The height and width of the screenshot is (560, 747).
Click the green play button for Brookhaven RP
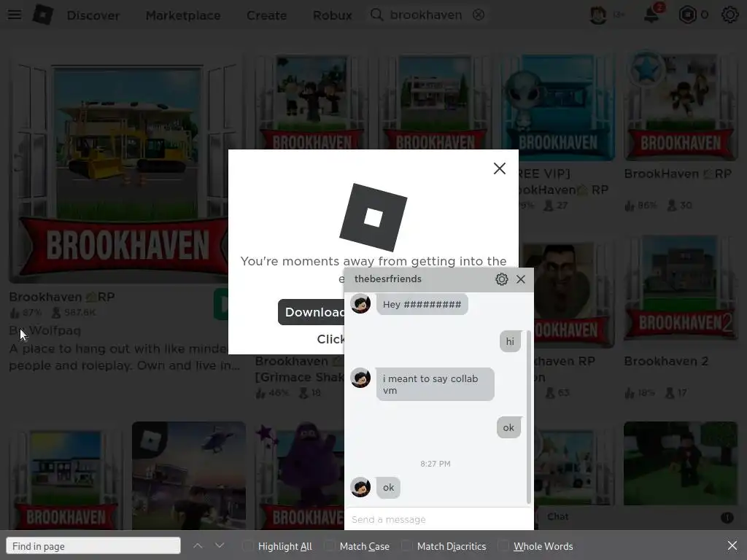221,304
